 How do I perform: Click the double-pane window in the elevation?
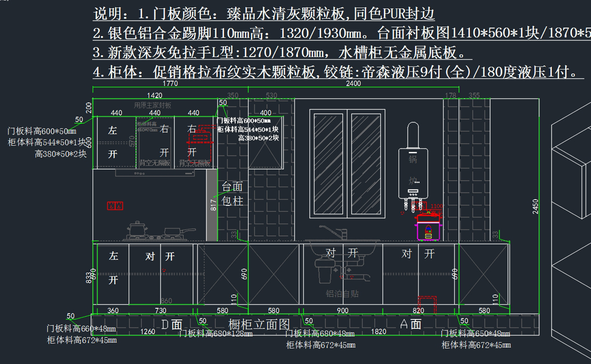pyautogui.click(x=347, y=163)
